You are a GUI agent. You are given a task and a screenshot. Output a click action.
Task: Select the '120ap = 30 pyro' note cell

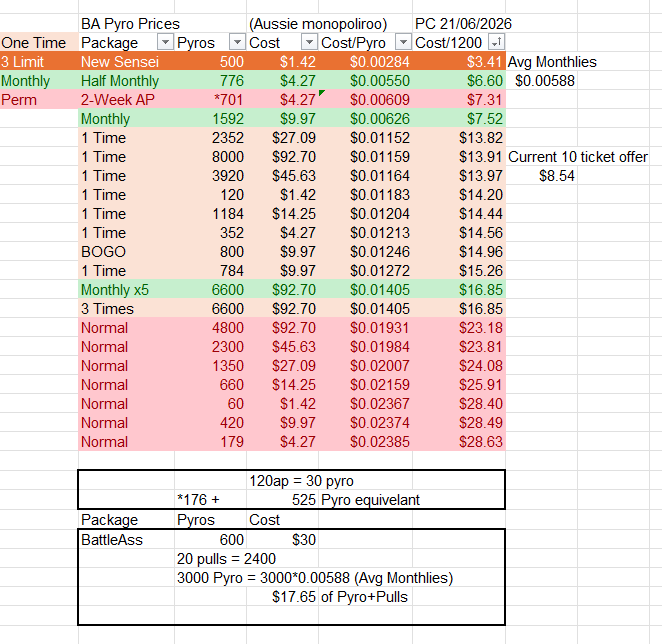pyautogui.click(x=301, y=481)
